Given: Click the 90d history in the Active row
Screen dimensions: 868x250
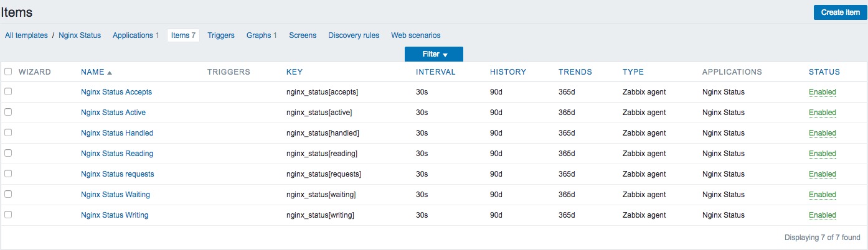Looking at the screenshot, I should pos(496,113).
